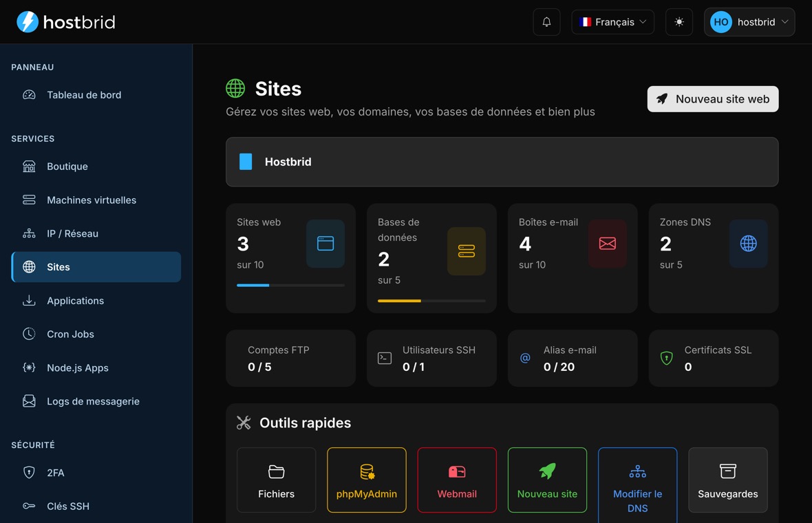Open 2FA security settings
Image resolution: width=812 pixels, height=523 pixels.
(96, 473)
